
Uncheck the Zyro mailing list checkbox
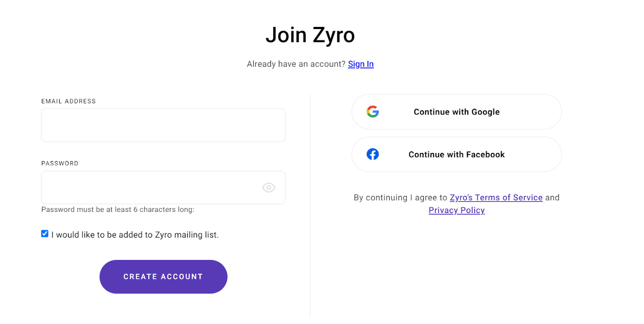(45, 234)
